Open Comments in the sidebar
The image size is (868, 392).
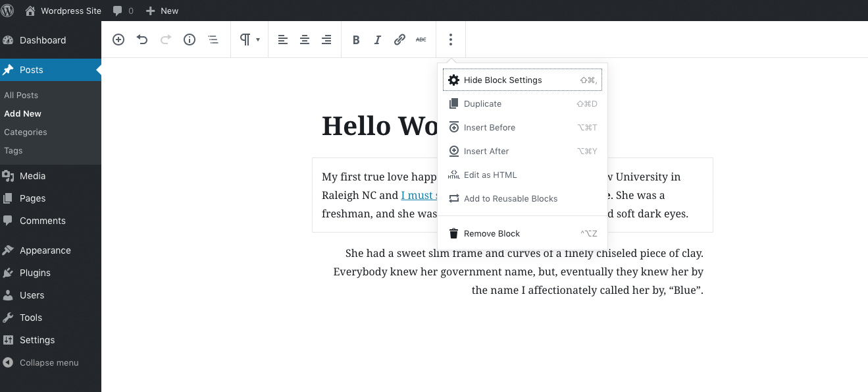coord(51,221)
